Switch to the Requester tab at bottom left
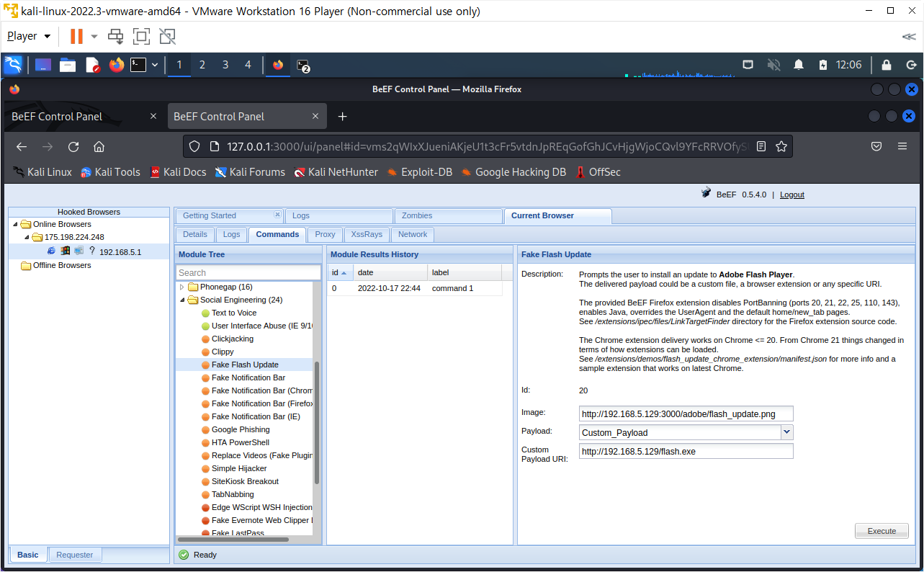Screen dimensions: 924x572 tap(75, 555)
